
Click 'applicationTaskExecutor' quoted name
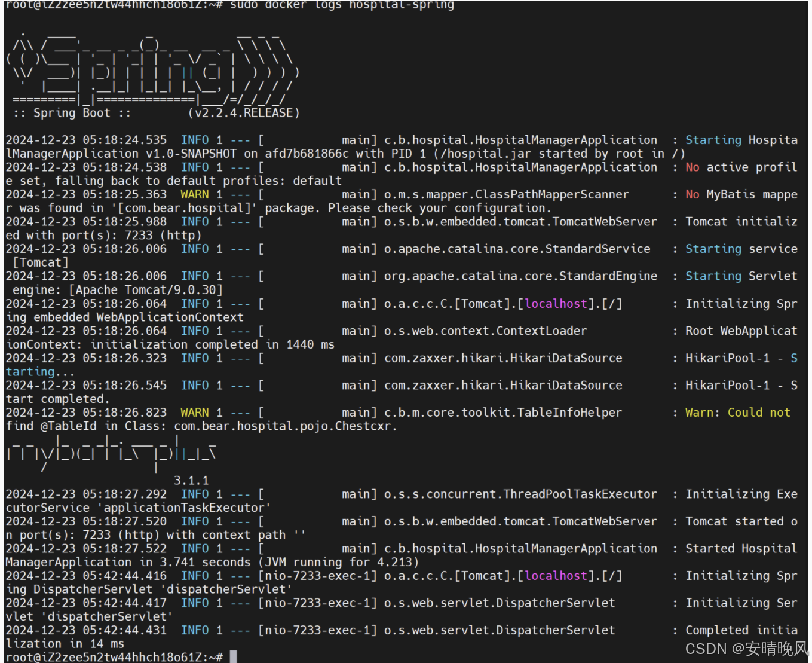[184, 508]
